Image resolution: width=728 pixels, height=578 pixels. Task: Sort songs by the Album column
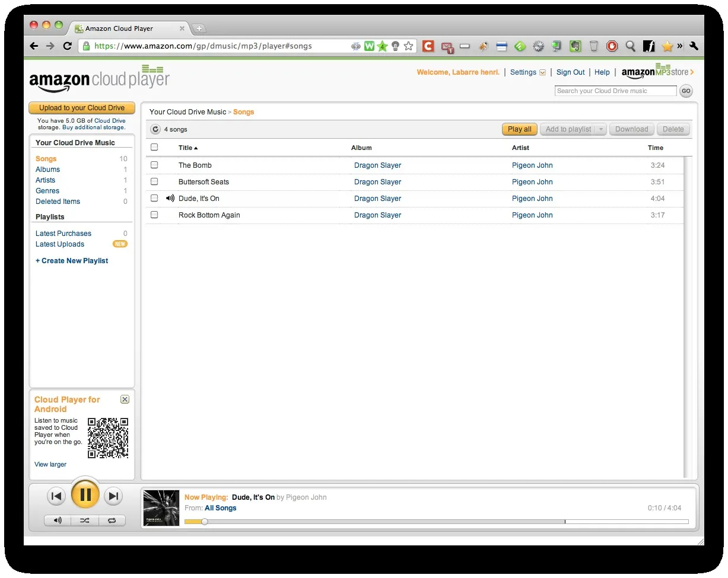pyautogui.click(x=361, y=148)
